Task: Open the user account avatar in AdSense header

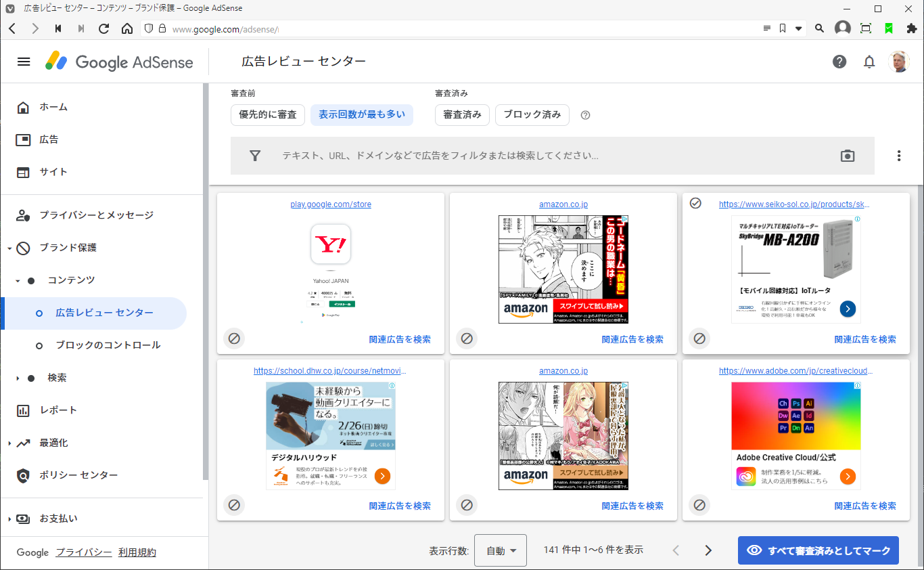Action: [x=899, y=62]
